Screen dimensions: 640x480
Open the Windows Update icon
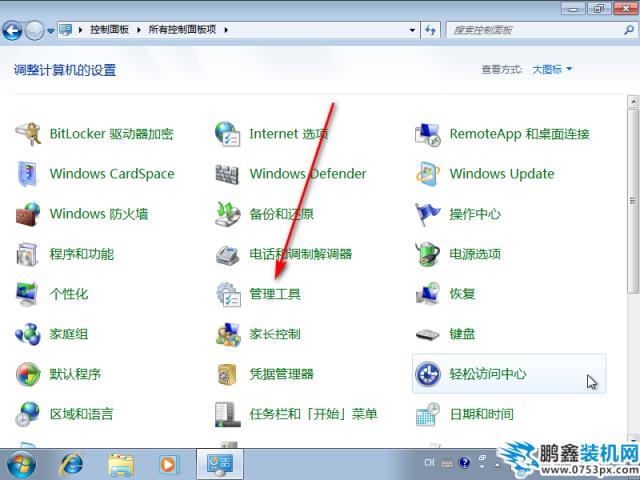[428, 173]
